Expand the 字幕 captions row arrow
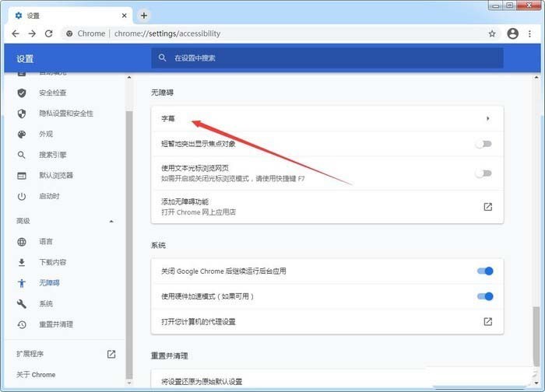545x392 pixels. pyautogui.click(x=487, y=119)
